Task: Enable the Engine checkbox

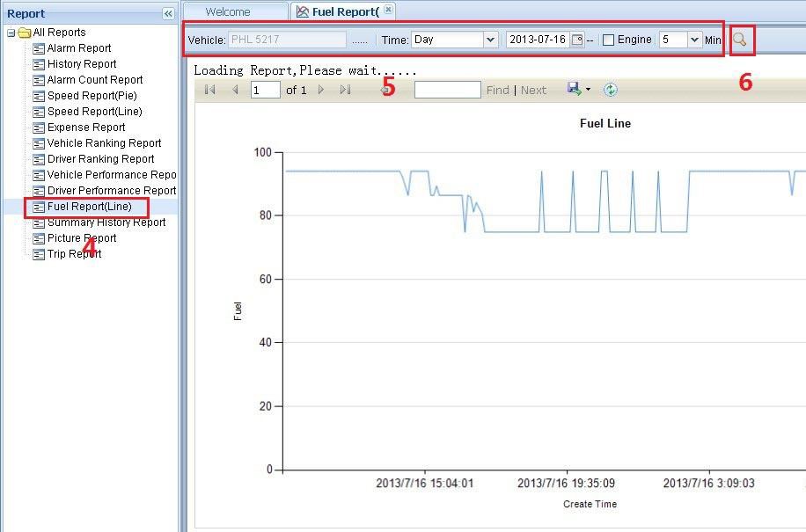Action: pyautogui.click(x=608, y=40)
